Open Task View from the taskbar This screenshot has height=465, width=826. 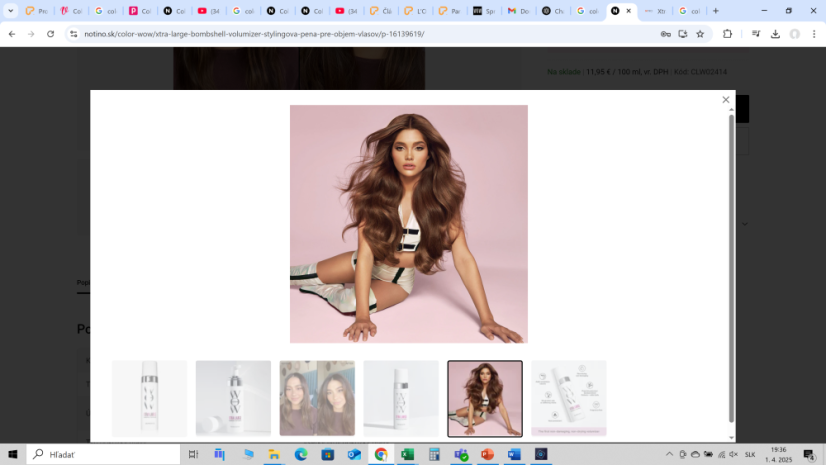193,454
